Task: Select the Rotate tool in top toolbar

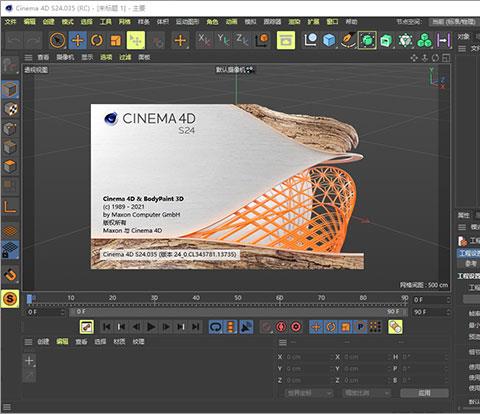Action: (97, 40)
